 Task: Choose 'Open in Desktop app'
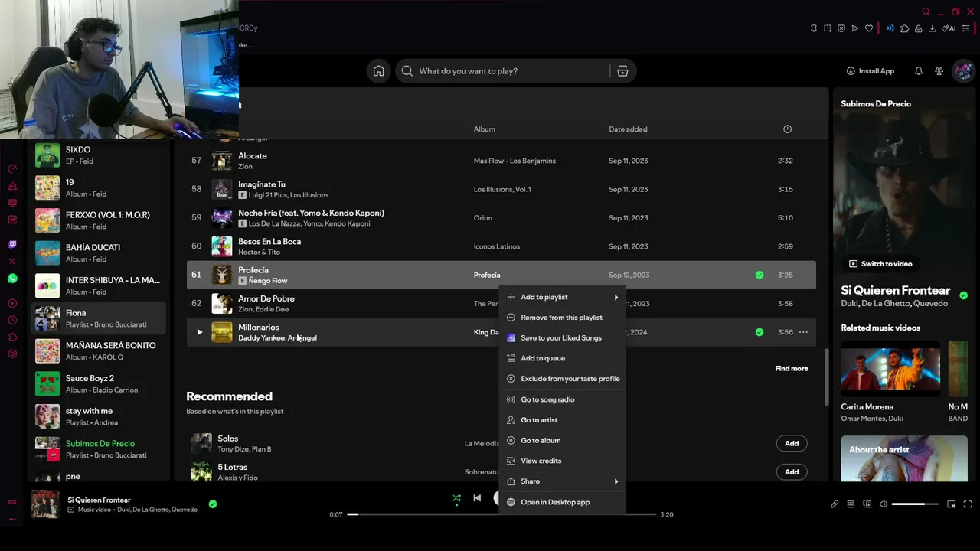(562, 502)
